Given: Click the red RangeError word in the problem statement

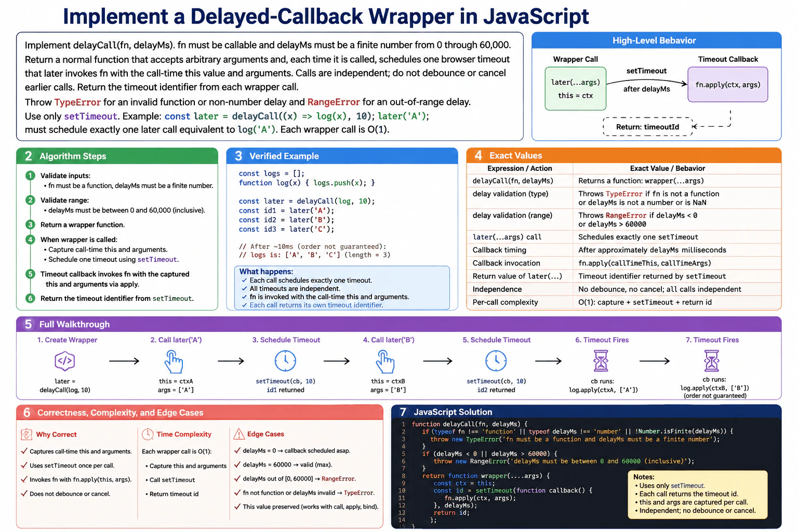Looking at the screenshot, I should [334, 102].
